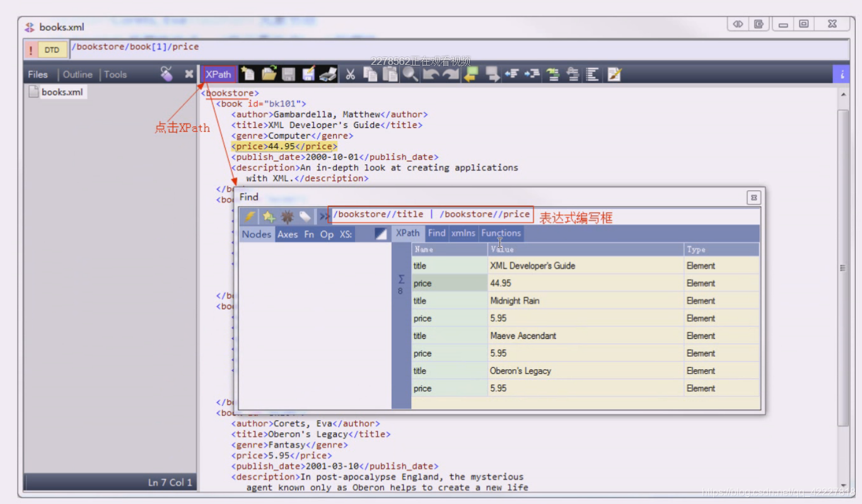This screenshot has width=862, height=504.
Task: Click the Type column header
Action: point(721,249)
